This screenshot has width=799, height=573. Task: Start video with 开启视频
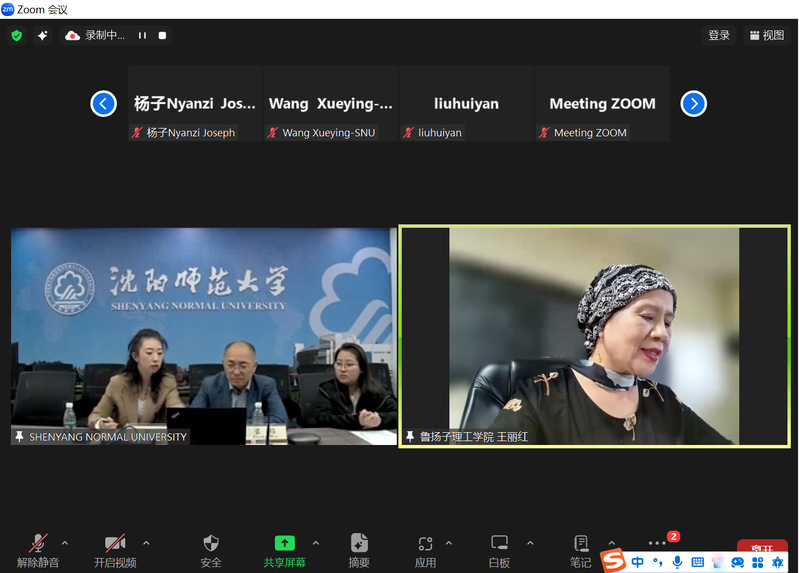[x=115, y=551]
